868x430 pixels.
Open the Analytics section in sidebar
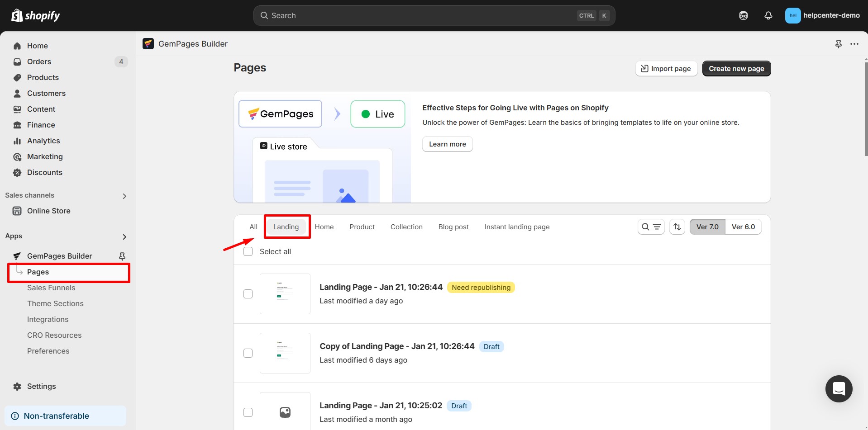click(43, 141)
